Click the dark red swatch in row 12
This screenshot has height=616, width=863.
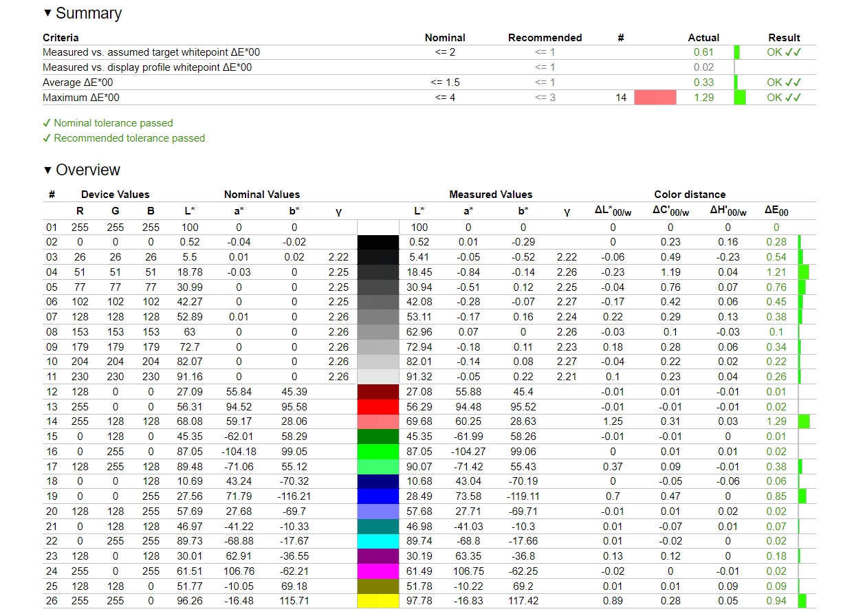click(378, 392)
